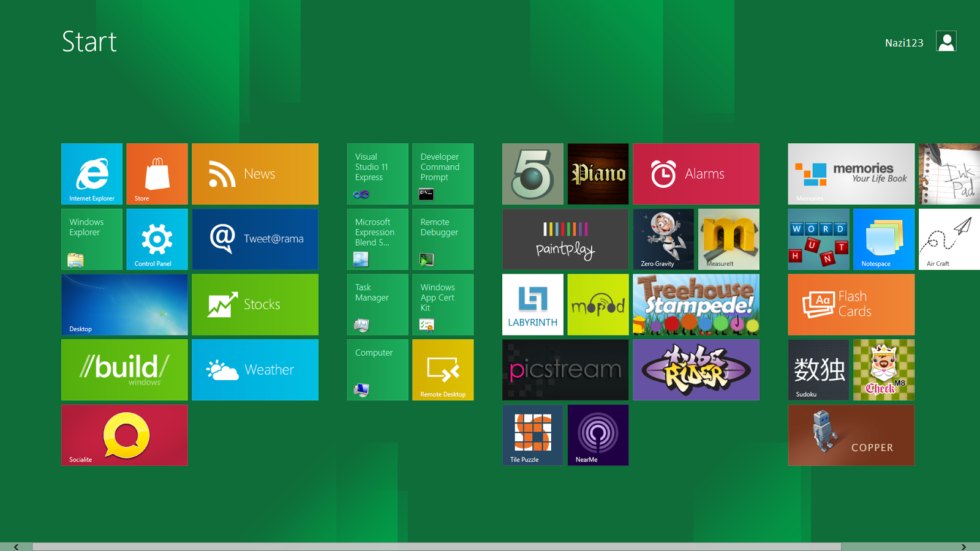This screenshot has width=980, height=551.
Task: Open the Sudoku tile
Action: tap(818, 370)
